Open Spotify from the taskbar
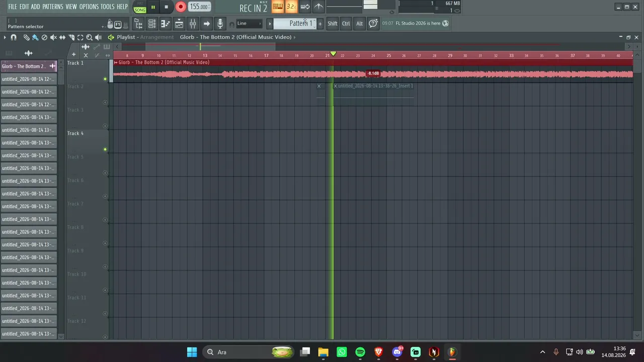The height and width of the screenshot is (362, 644). (x=360, y=352)
